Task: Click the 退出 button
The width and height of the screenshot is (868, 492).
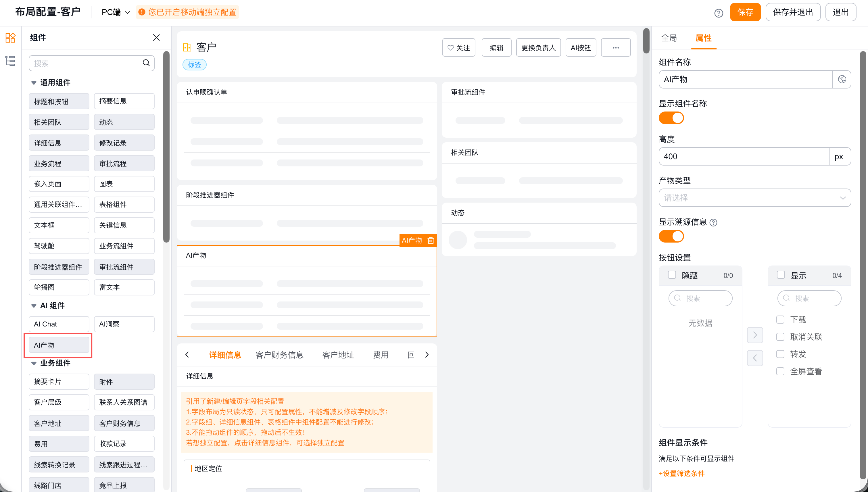Action: point(841,12)
